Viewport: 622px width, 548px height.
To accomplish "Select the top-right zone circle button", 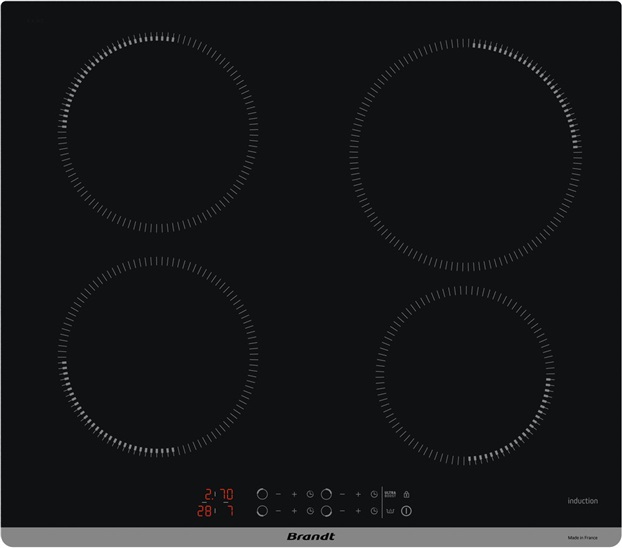I will click(x=326, y=494).
